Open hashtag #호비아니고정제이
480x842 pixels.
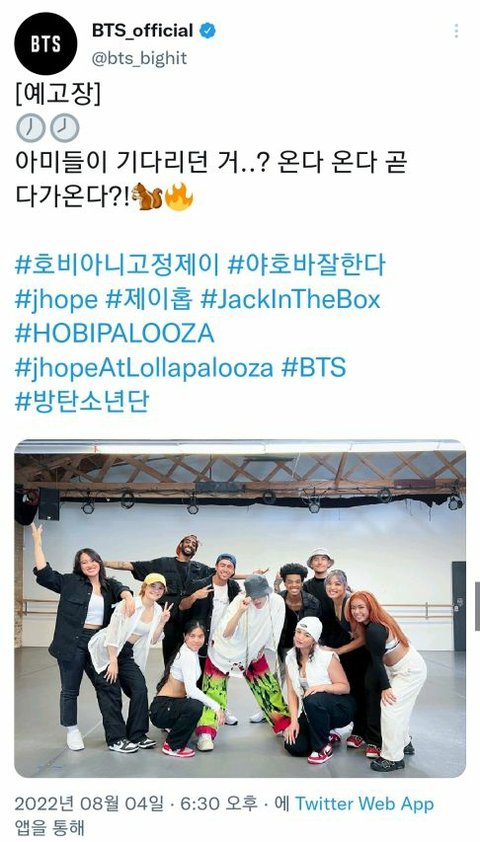point(117,265)
